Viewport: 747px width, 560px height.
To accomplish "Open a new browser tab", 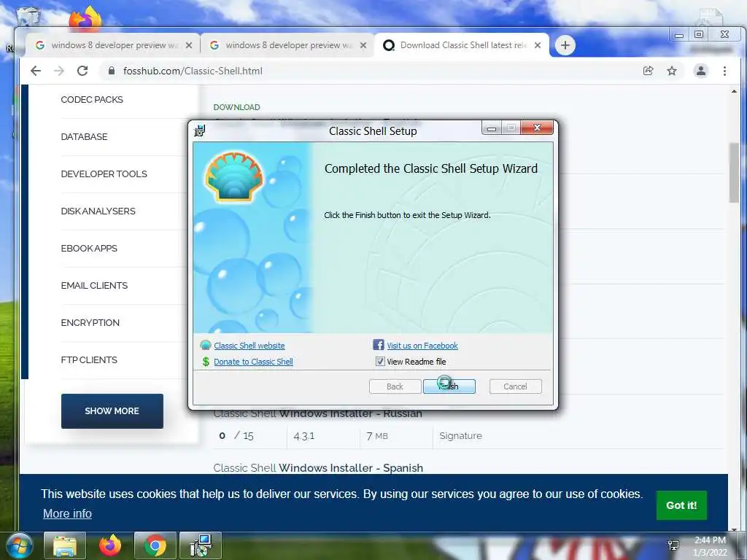I will click(x=565, y=45).
